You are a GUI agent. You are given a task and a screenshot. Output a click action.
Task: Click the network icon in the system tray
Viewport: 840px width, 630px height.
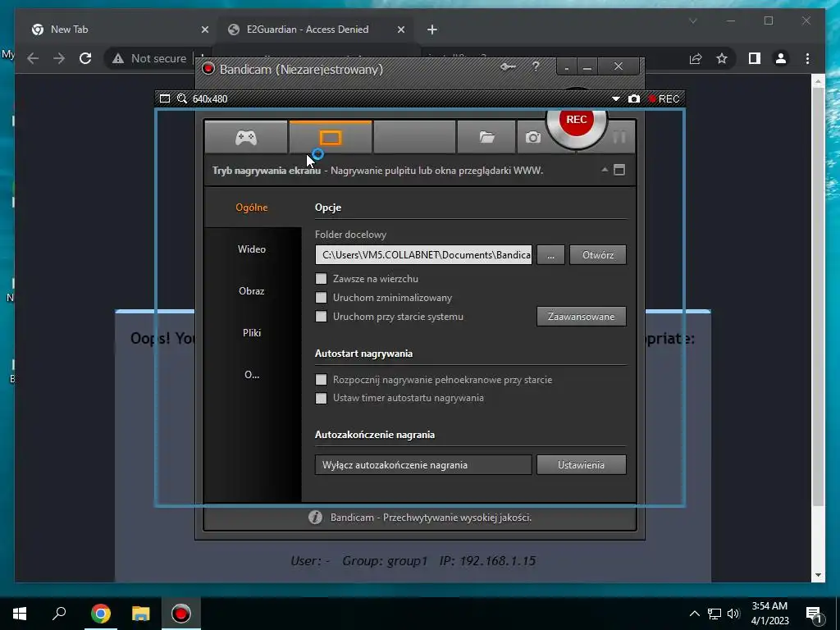click(714, 614)
